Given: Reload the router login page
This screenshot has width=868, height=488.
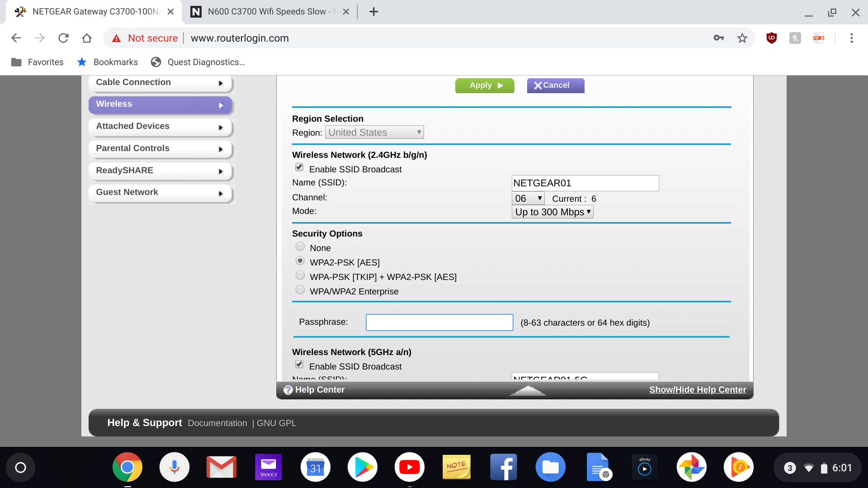Looking at the screenshot, I should [x=63, y=38].
